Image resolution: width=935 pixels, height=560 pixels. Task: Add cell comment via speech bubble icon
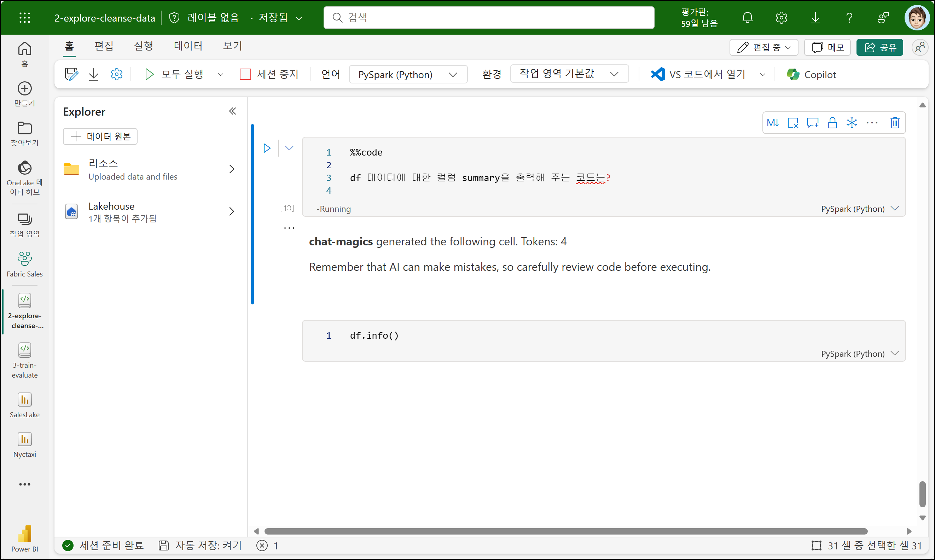click(812, 123)
